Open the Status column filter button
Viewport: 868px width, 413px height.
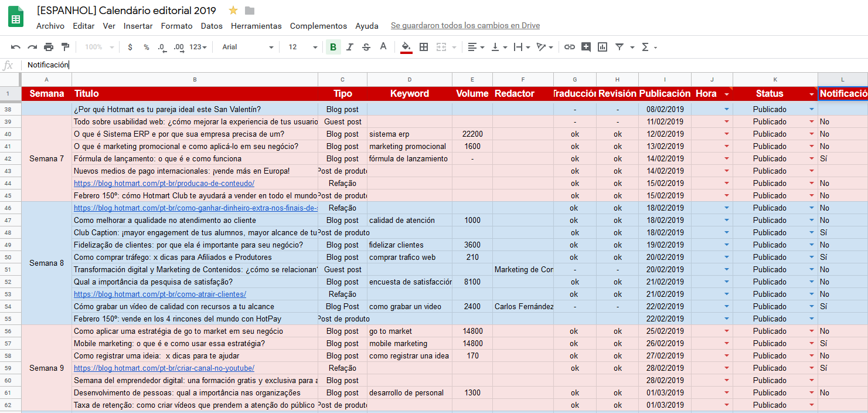[x=812, y=94]
